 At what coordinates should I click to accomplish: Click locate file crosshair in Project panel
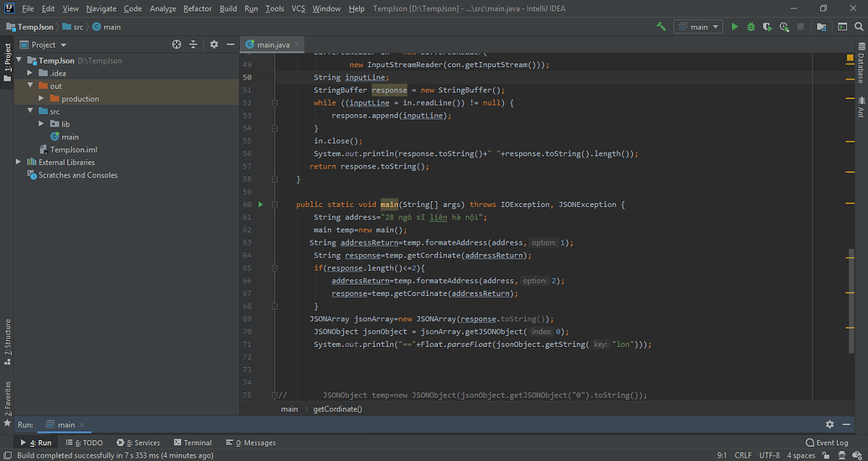[176, 44]
